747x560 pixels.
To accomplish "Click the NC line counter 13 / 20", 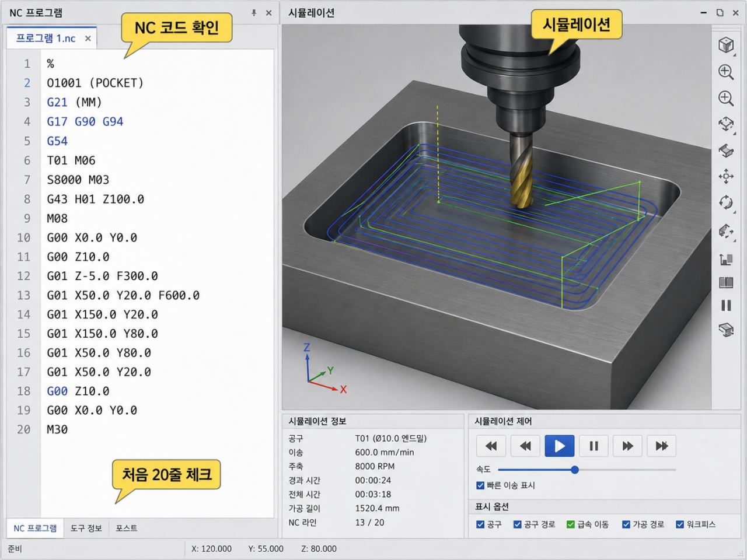I will (x=369, y=522).
